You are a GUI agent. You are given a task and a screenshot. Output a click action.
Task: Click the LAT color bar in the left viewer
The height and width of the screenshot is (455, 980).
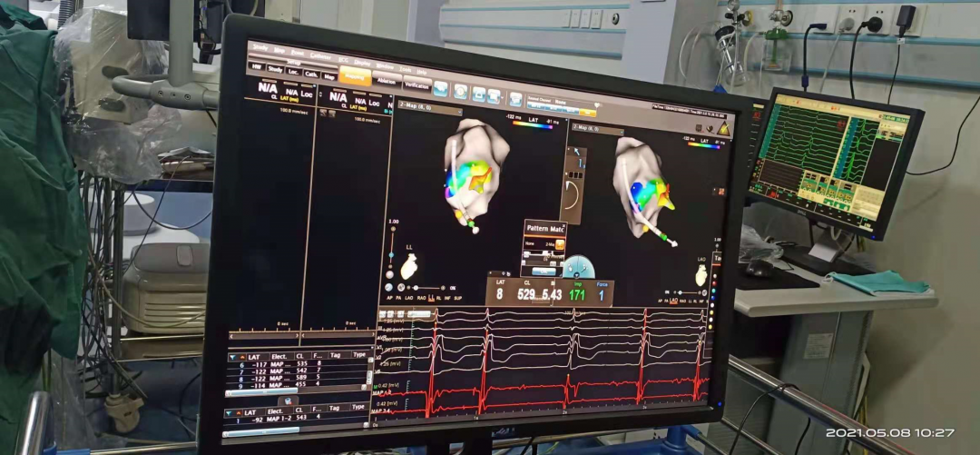tap(532, 124)
